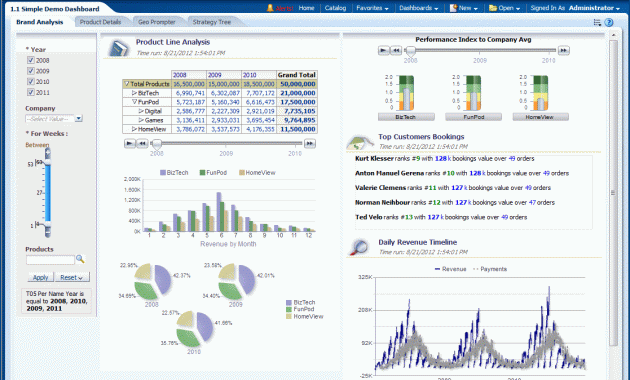Click the Daily Revenue Timeline magnifier icon
The image size is (630, 380).
(x=359, y=247)
